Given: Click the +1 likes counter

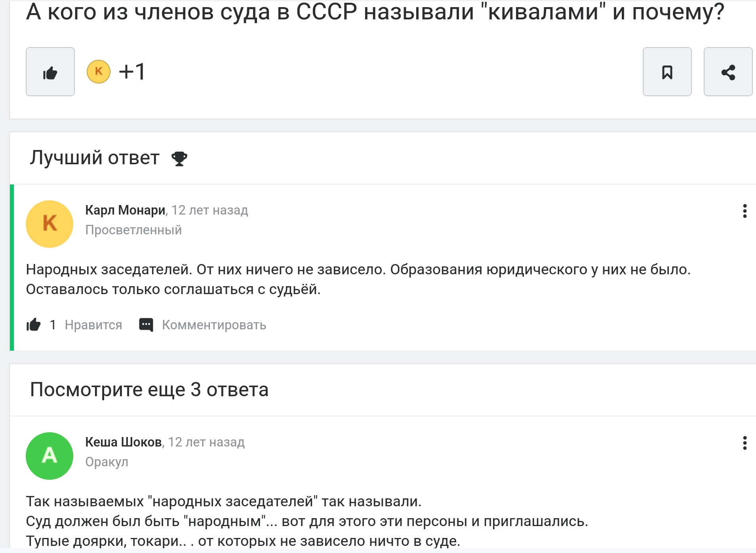Looking at the screenshot, I should pyautogui.click(x=132, y=72).
